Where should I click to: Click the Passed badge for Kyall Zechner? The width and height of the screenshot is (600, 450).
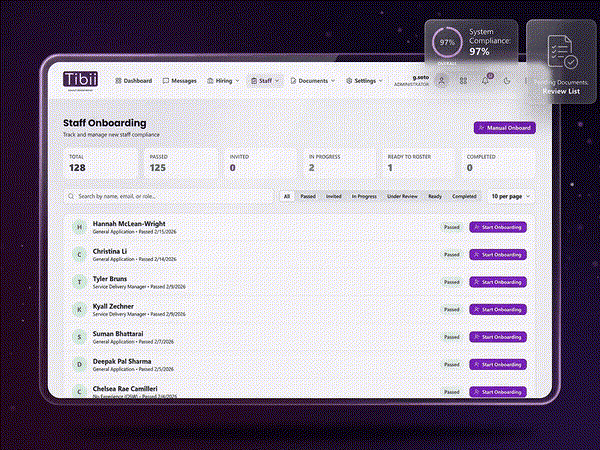tap(452, 310)
